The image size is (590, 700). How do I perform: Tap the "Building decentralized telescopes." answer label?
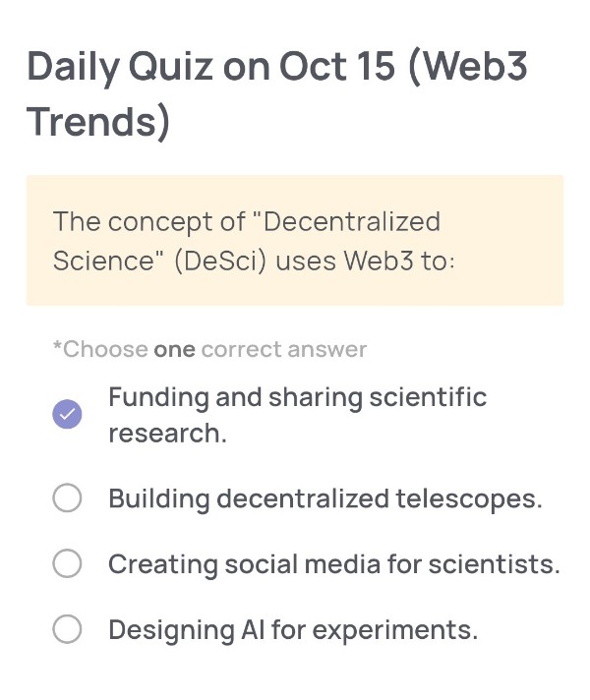(324, 498)
